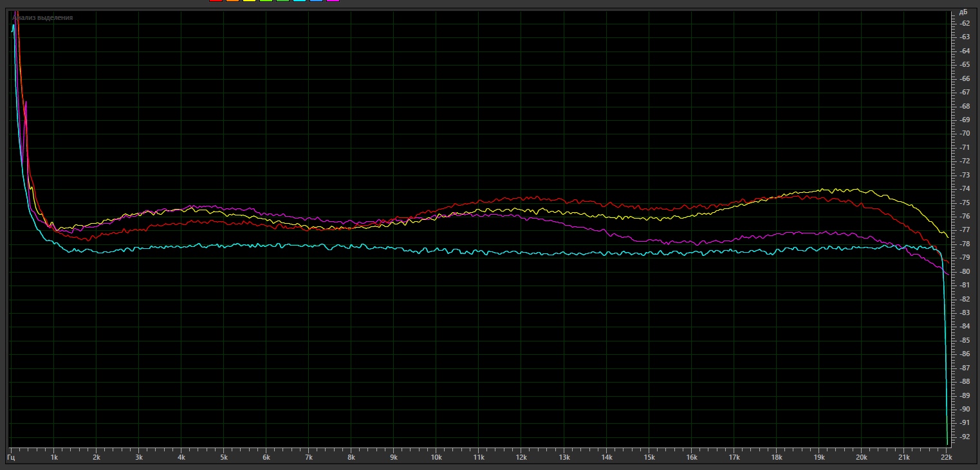
Task: Select the magenta hold color swatch
Action: pyautogui.click(x=333, y=1)
